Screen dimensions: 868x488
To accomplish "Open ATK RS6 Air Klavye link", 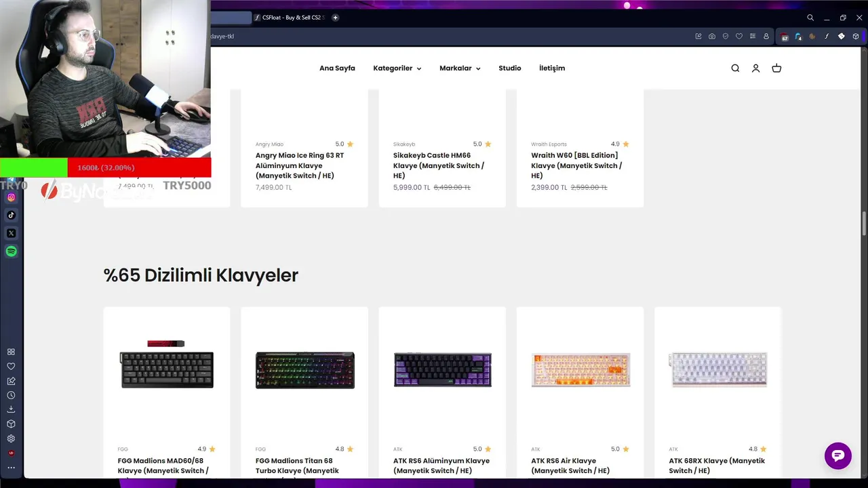I will (570, 466).
